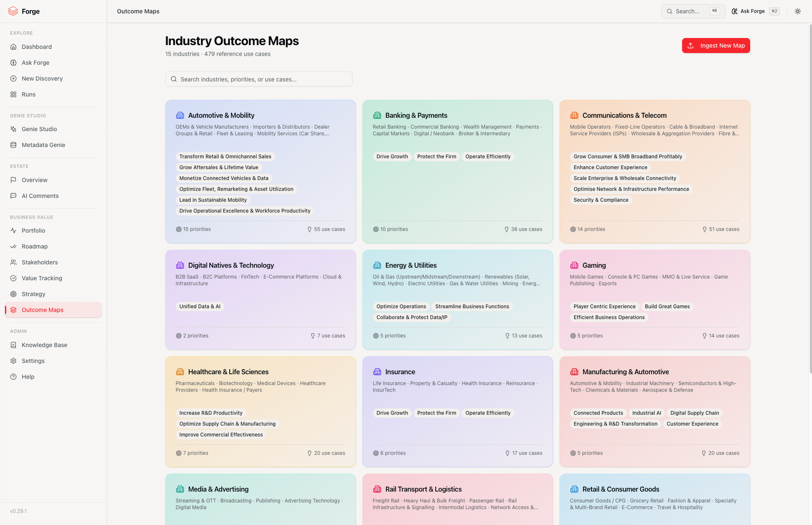
Task: Open the Automotive & Mobility card title
Action: coord(221,115)
